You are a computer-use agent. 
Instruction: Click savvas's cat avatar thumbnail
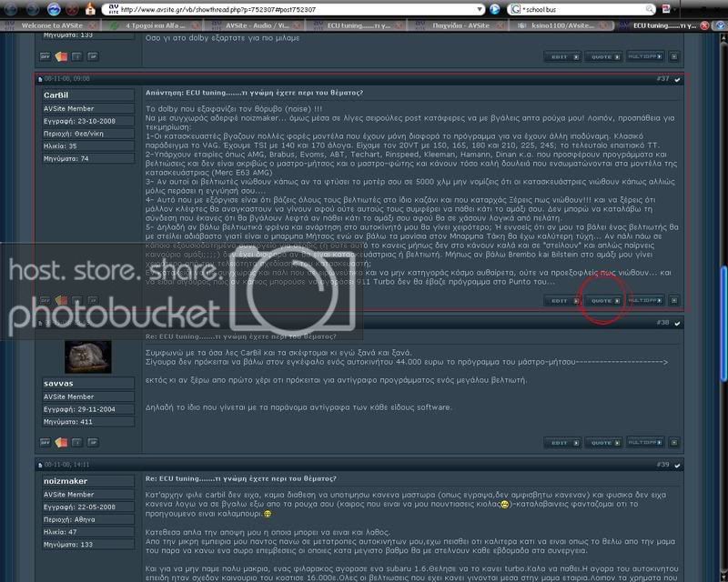[x=87, y=356]
